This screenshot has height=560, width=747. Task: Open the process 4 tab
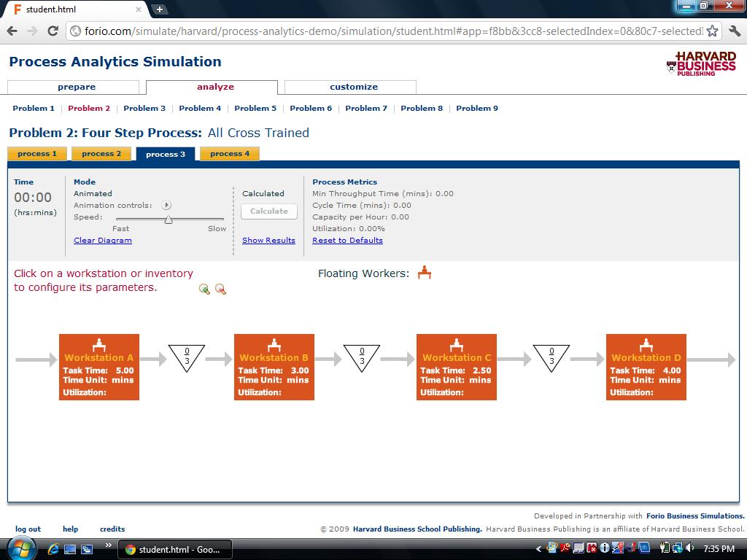pyautogui.click(x=230, y=153)
